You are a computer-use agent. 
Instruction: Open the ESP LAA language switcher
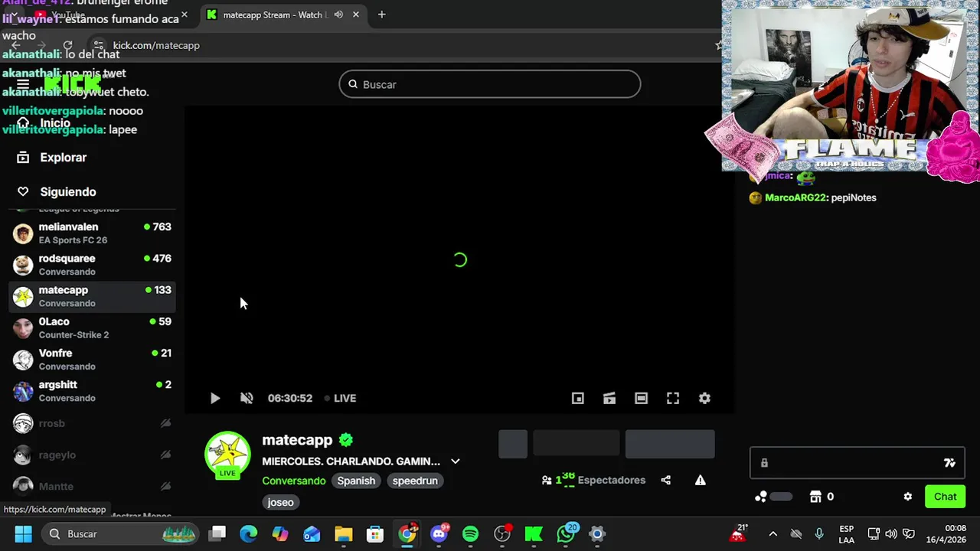(846, 534)
